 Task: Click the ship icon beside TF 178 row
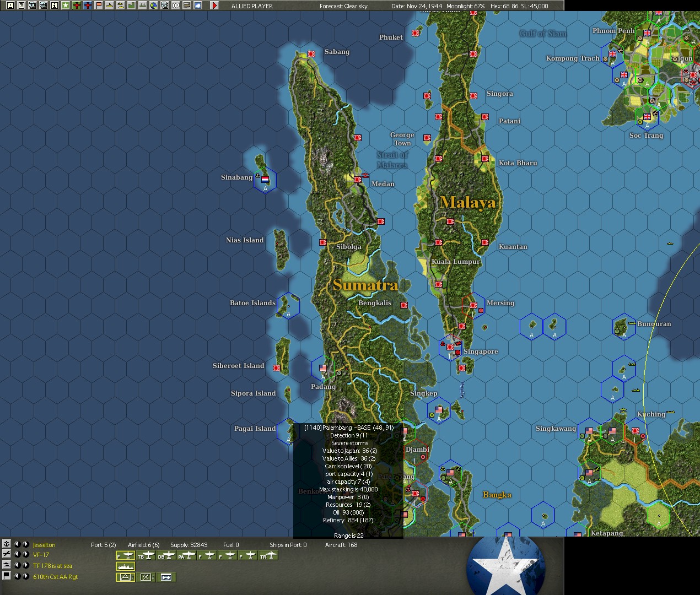[7, 565]
